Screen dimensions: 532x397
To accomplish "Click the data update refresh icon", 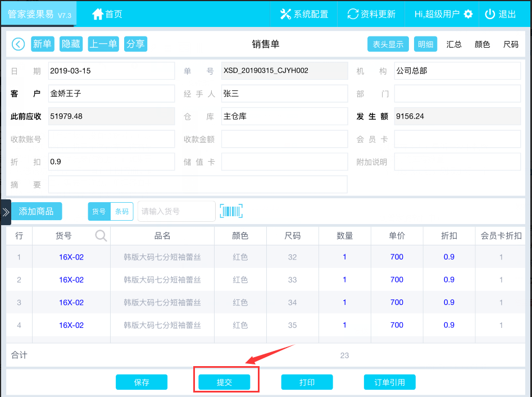I will (353, 14).
